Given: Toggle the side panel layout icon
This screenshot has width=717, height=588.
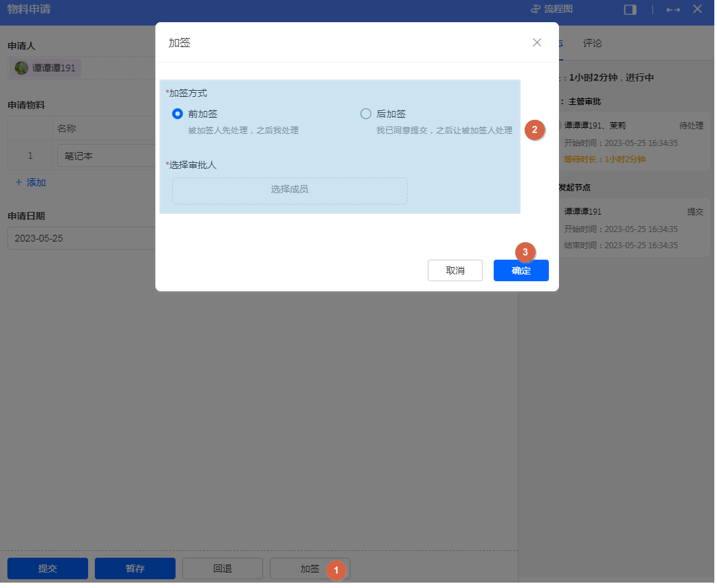Looking at the screenshot, I should (630, 9).
